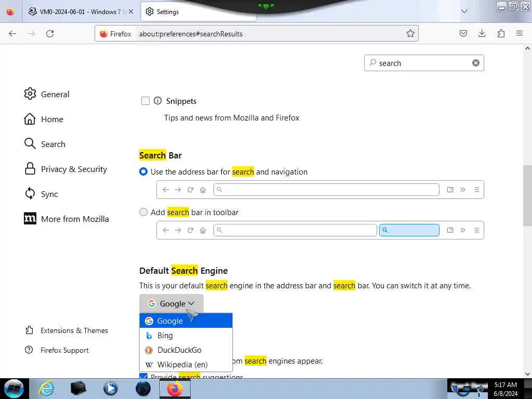Click the dark globe taskbar icon
This screenshot has height=399, width=532.
[x=143, y=388]
